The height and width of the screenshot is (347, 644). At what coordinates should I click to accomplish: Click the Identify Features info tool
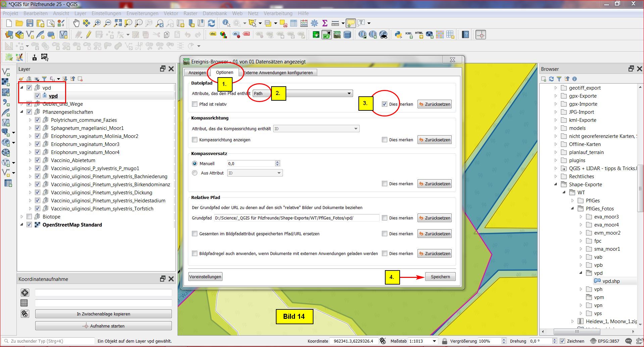226,23
